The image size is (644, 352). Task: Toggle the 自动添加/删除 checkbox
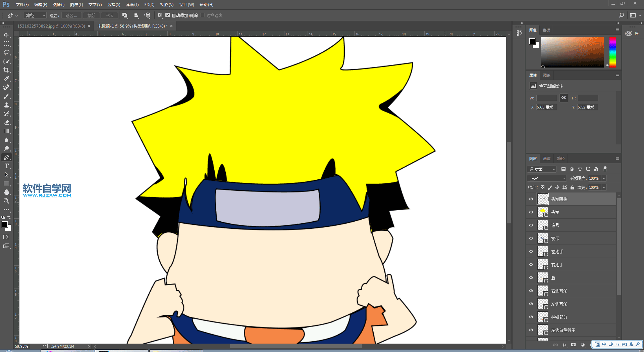(x=168, y=15)
